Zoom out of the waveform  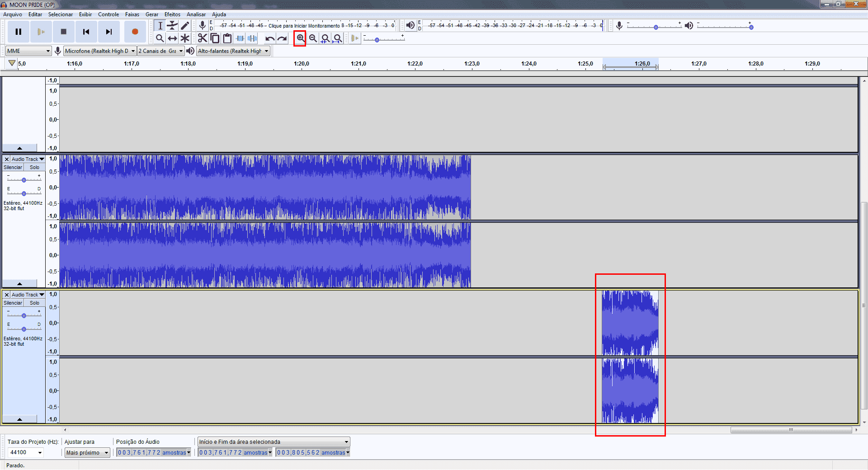pyautogui.click(x=313, y=38)
